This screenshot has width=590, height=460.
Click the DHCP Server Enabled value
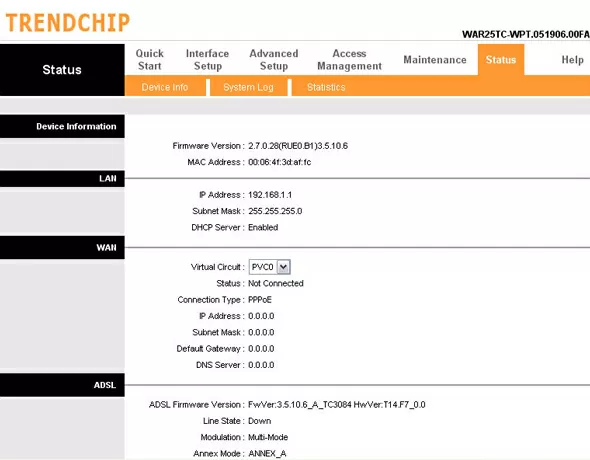pos(263,228)
